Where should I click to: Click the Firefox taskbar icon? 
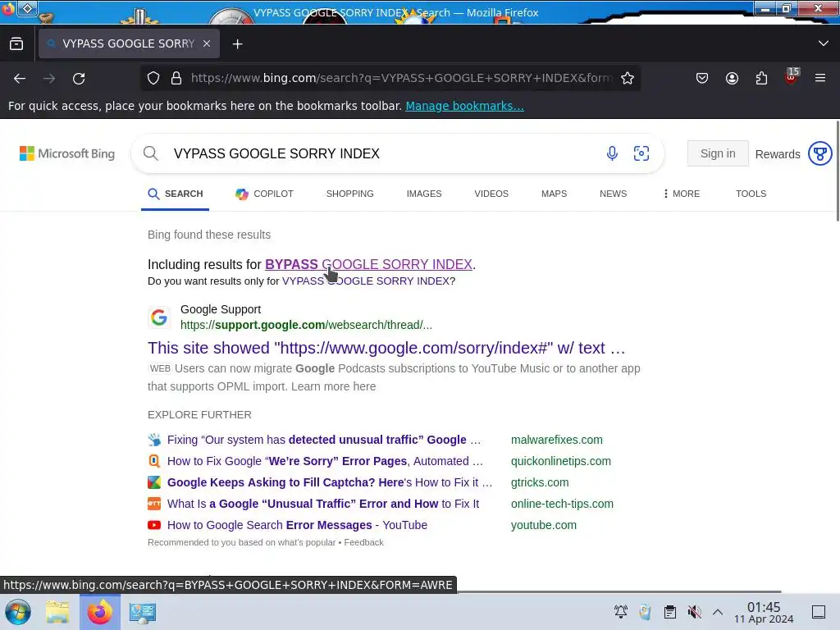tap(100, 612)
